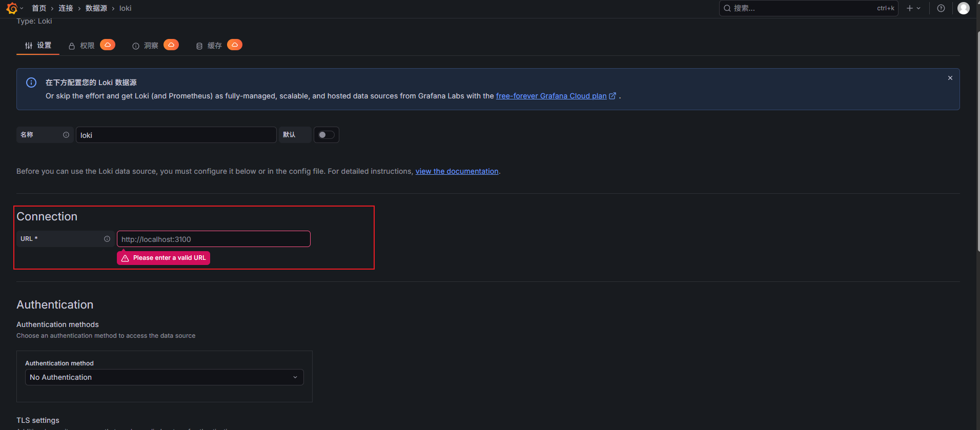Image resolution: width=980 pixels, height=430 pixels.
Task: Navigate to 数据源 breadcrumb
Action: pyautogui.click(x=96, y=8)
